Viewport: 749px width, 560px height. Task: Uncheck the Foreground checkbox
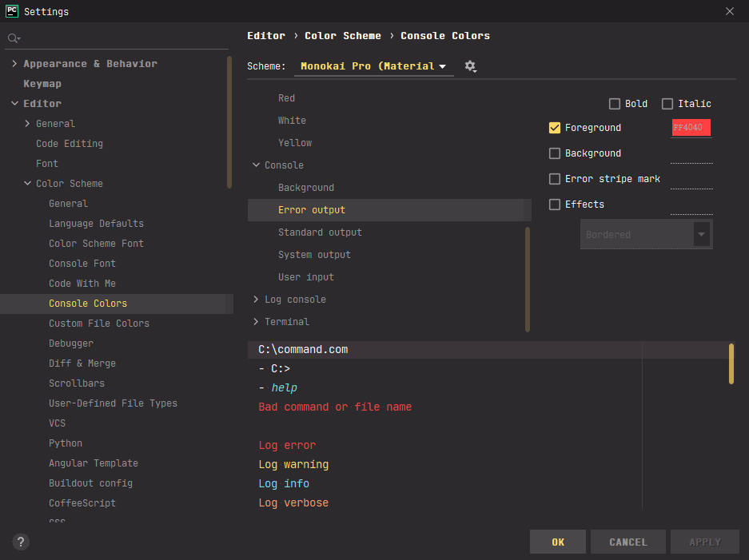tap(555, 128)
